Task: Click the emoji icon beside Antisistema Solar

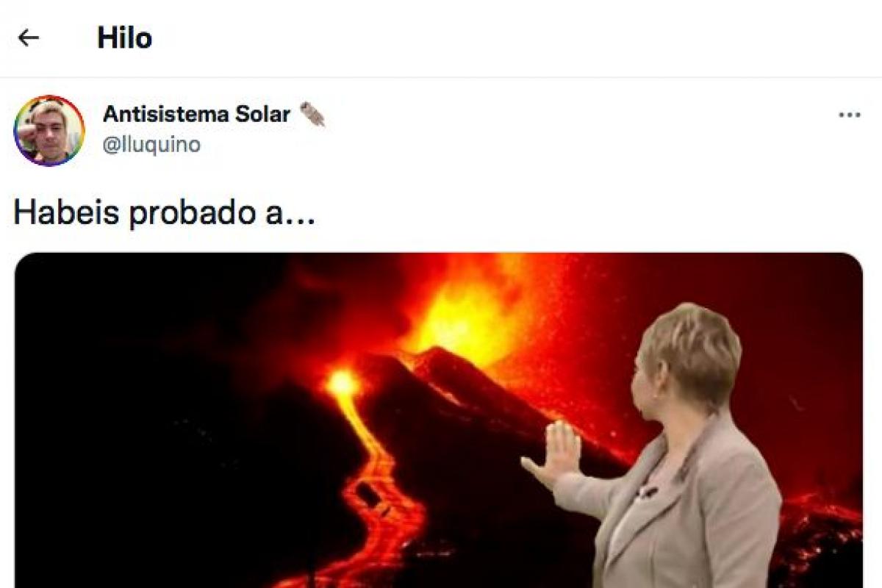Action: click(312, 114)
